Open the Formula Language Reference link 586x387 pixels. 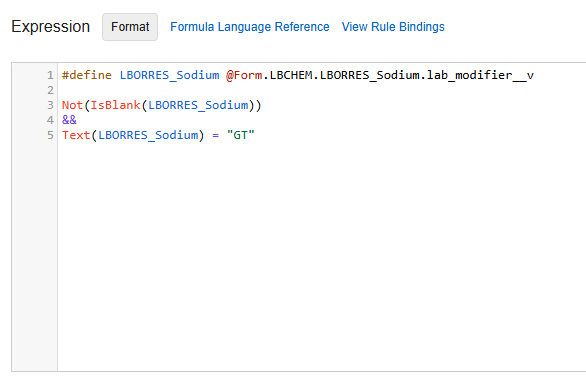tap(250, 27)
